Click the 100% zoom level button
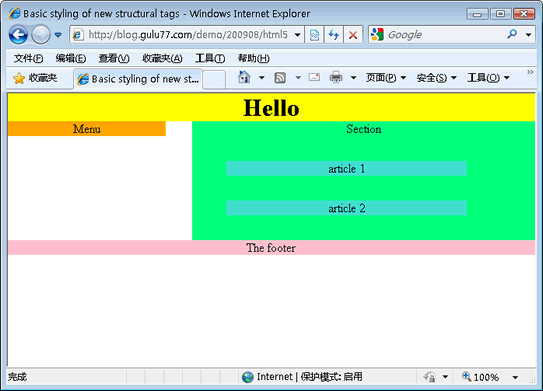Screen dimensions: 543x391 click(x=481, y=377)
